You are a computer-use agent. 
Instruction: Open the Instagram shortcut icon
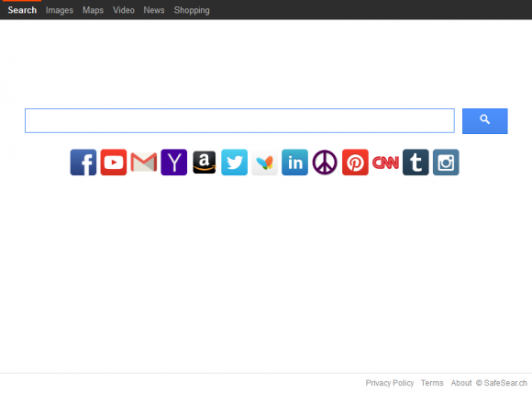(446, 163)
